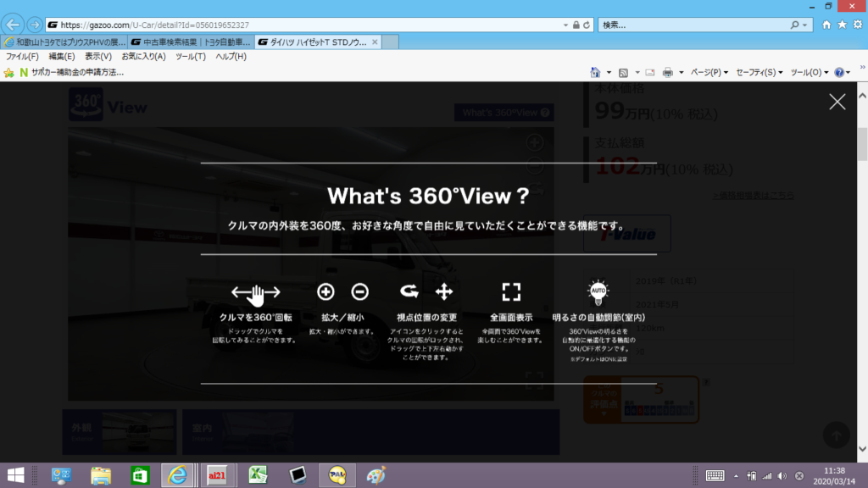Expand the help icon dropdown arrow

point(848,73)
